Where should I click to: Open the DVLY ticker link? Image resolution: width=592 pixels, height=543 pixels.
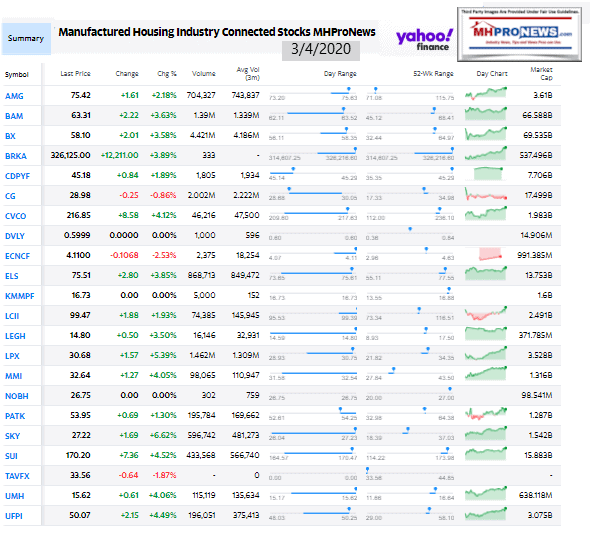[15, 236]
